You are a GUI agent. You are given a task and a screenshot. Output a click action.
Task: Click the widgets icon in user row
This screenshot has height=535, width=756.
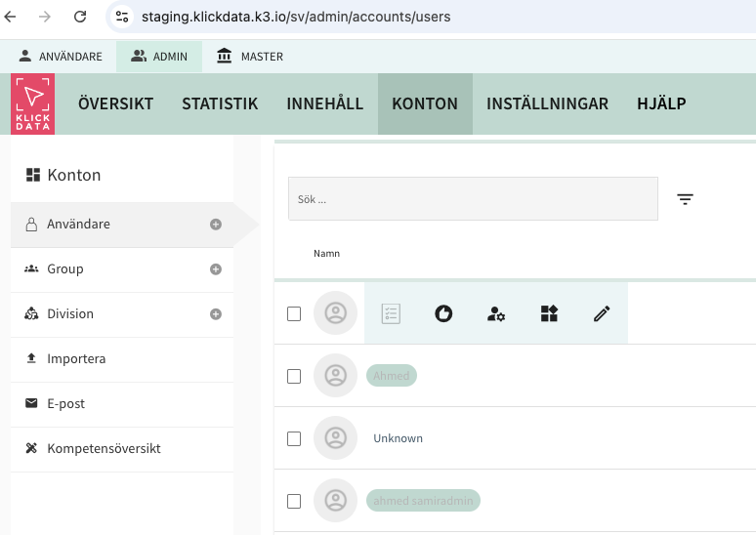(x=549, y=313)
